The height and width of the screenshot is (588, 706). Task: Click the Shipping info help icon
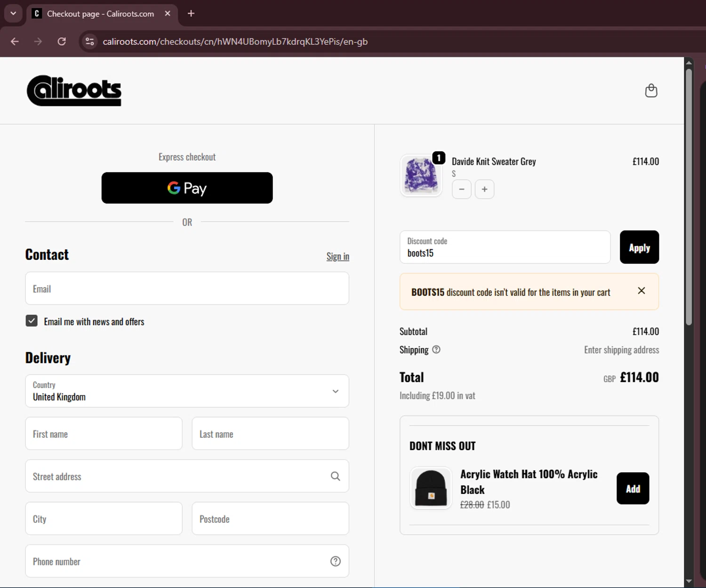point(436,349)
